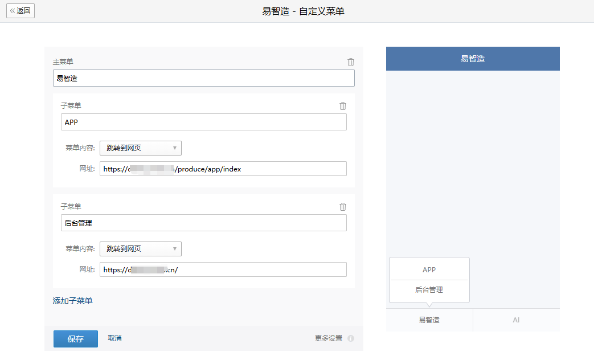Save the custom menu with 保存

coord(76,338)
